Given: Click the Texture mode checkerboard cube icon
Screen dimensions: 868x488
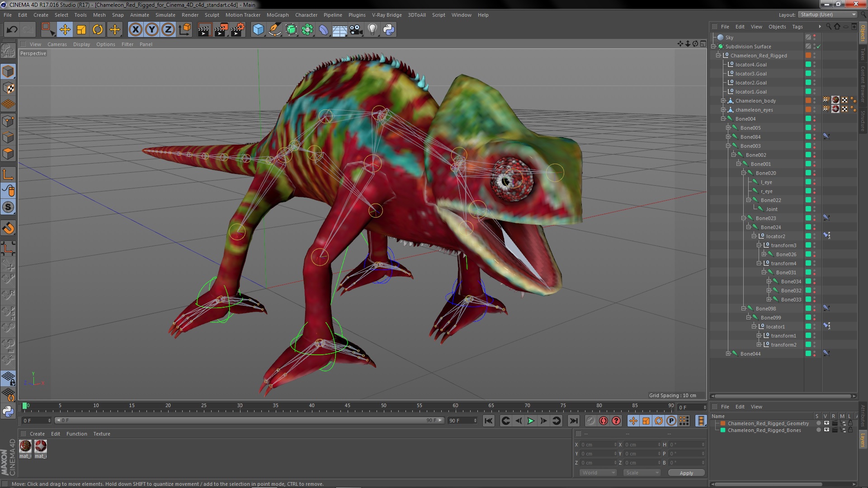Looking at the screenshot, I should 8,88.
